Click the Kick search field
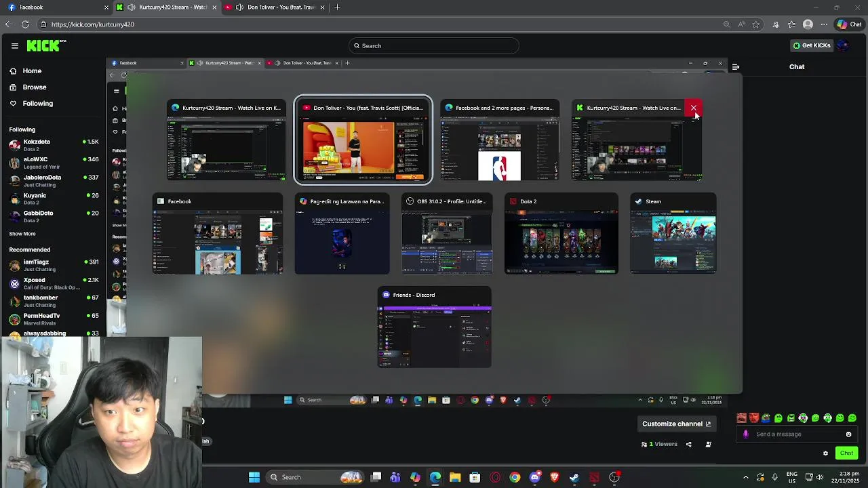 434,45
